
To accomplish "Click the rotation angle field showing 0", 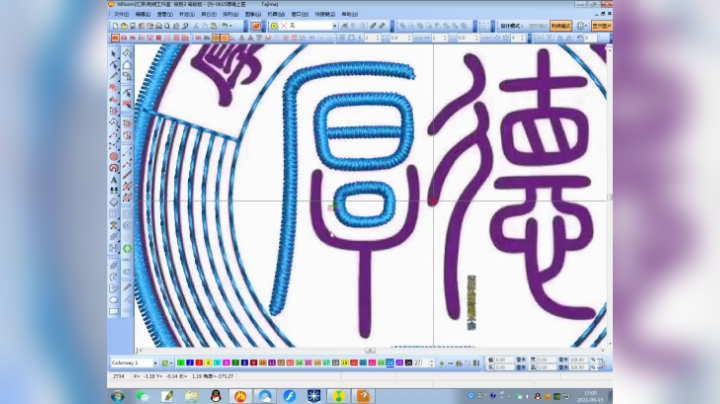I will point(591,38).
